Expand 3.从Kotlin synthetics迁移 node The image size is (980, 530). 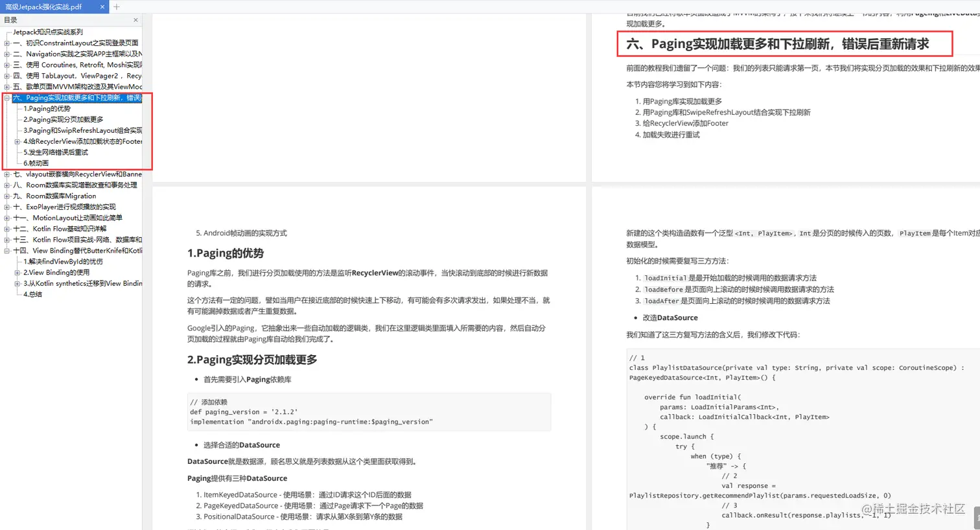pos(17,284)
